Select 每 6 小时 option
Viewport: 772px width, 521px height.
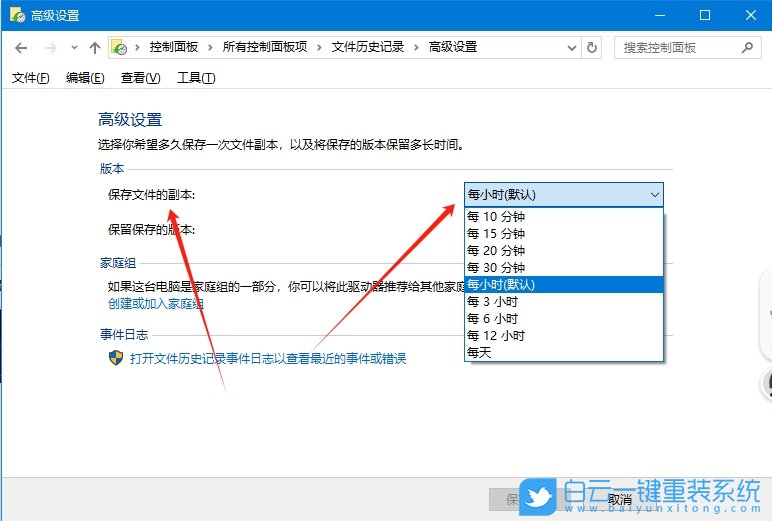pyautogui.click(x=564, y=319)
